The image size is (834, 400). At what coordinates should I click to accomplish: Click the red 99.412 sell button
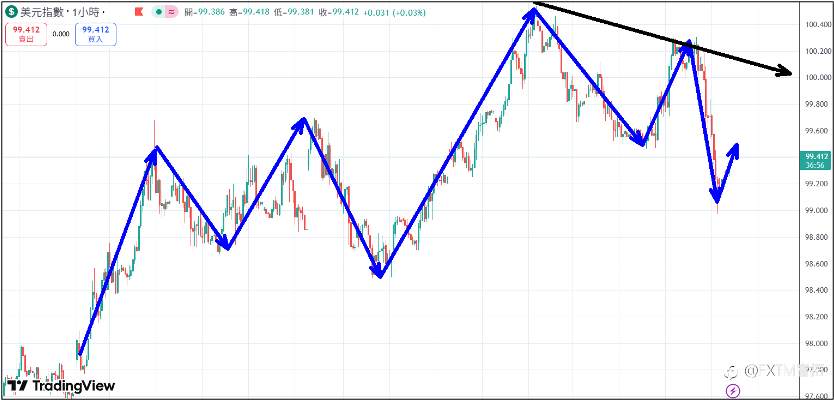click(x=27, y=34)
